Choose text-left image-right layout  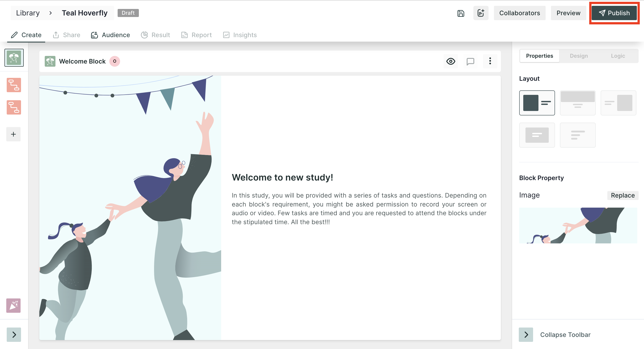coord(618,103)
